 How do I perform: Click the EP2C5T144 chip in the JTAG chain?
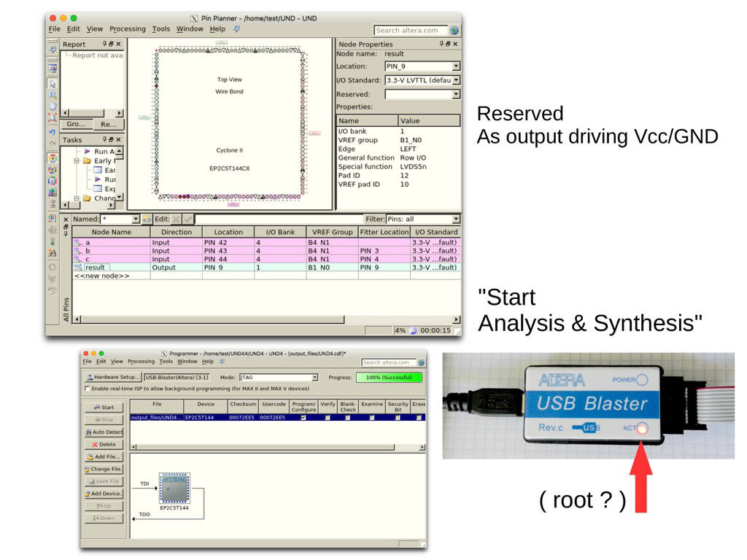pyautogui.click(x=174, y=489)
